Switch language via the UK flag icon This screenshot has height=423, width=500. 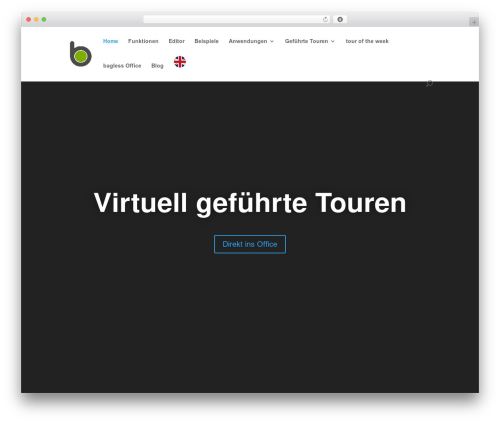click(x=180, y=62)
